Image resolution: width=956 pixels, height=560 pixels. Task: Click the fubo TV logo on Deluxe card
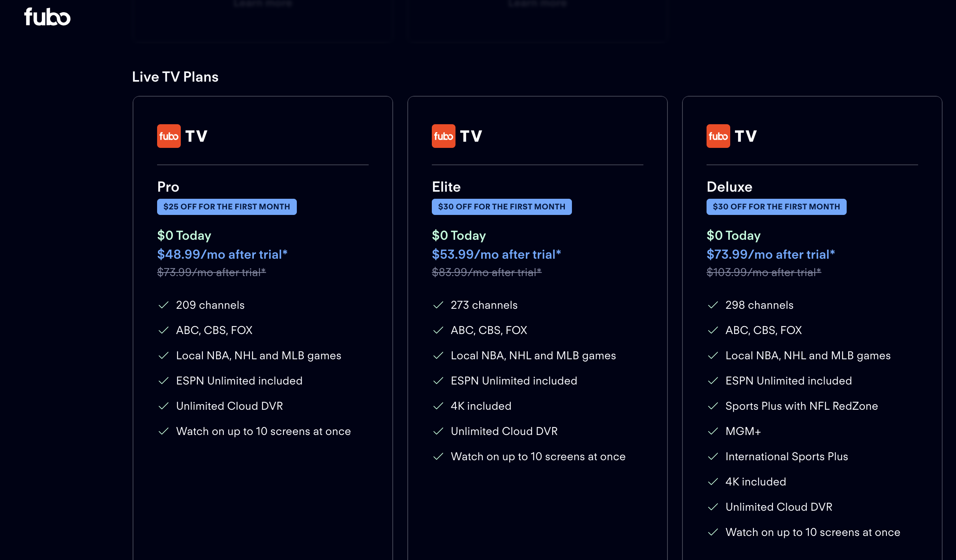[x=731, y=136]
